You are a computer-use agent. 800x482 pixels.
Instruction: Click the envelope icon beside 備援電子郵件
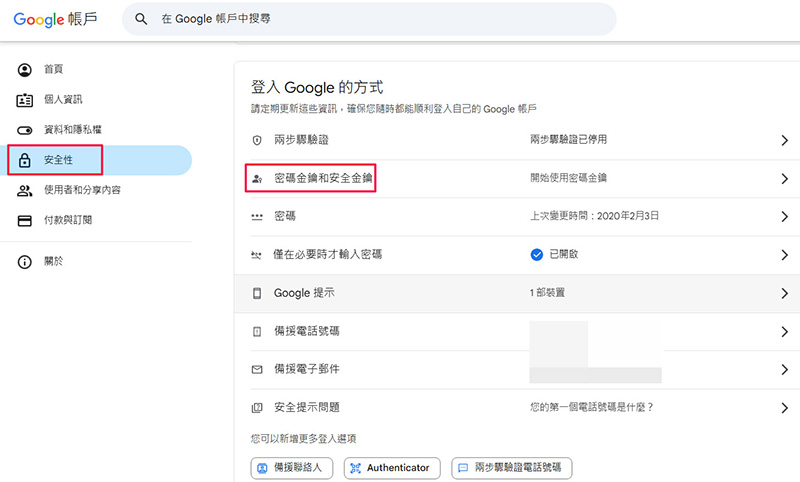pos(257,369)
